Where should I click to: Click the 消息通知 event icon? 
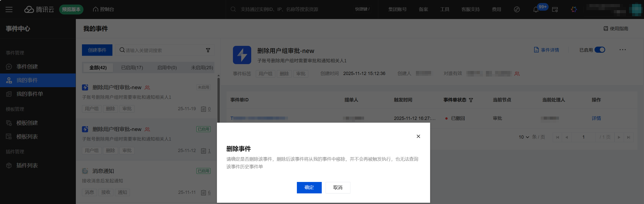tap(85, 171)
